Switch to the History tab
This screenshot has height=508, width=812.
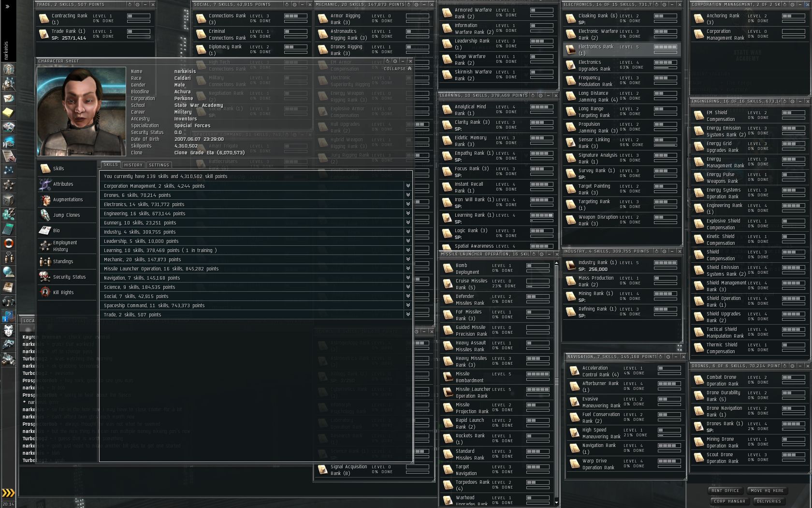click(133, 165)
